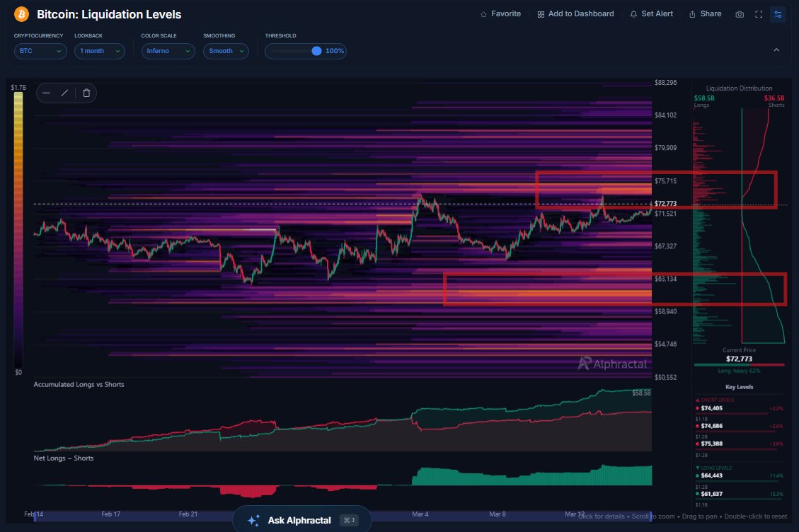The width and height of the screenshot is (799, 532).
Task: Click the sparkle icon in Ask Alphractal
Action: [253, 520]
